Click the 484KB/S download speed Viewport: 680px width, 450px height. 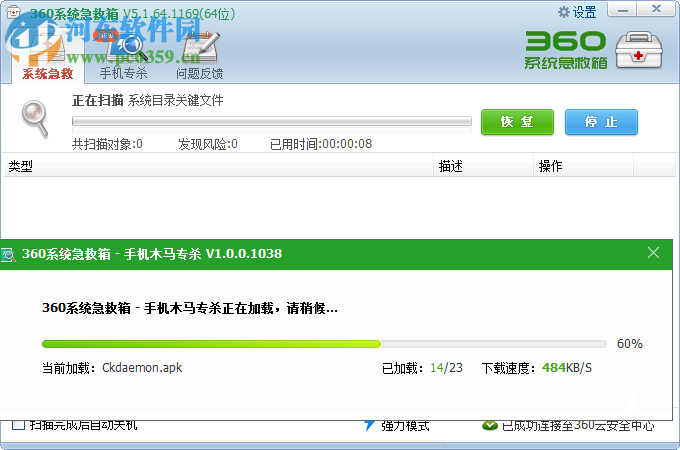point(567,368)
